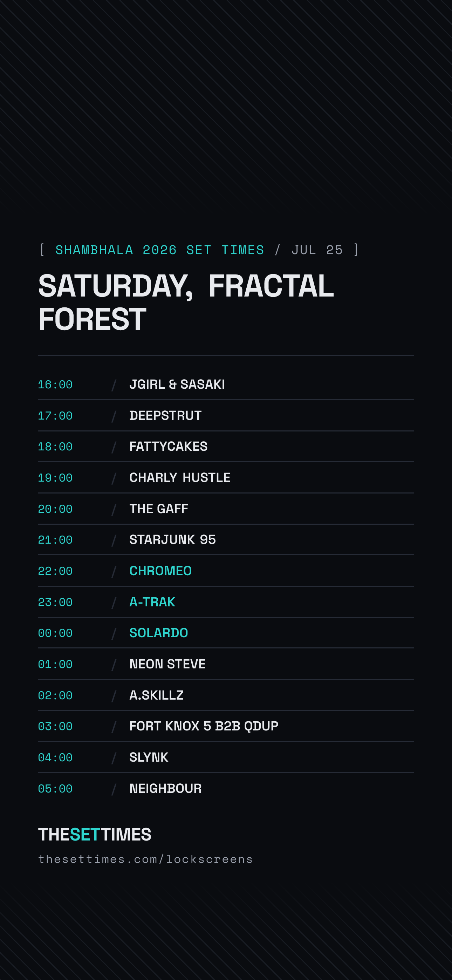The image size is (452, 980).
Task: Click the SHAMBHALA 2026 SET TIMES header
Action: [160, 250]
